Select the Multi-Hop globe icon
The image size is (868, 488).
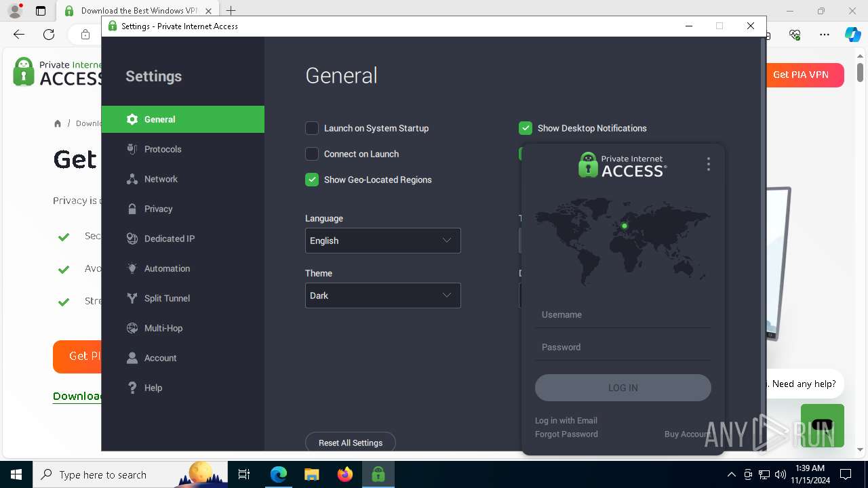point(132,328)
